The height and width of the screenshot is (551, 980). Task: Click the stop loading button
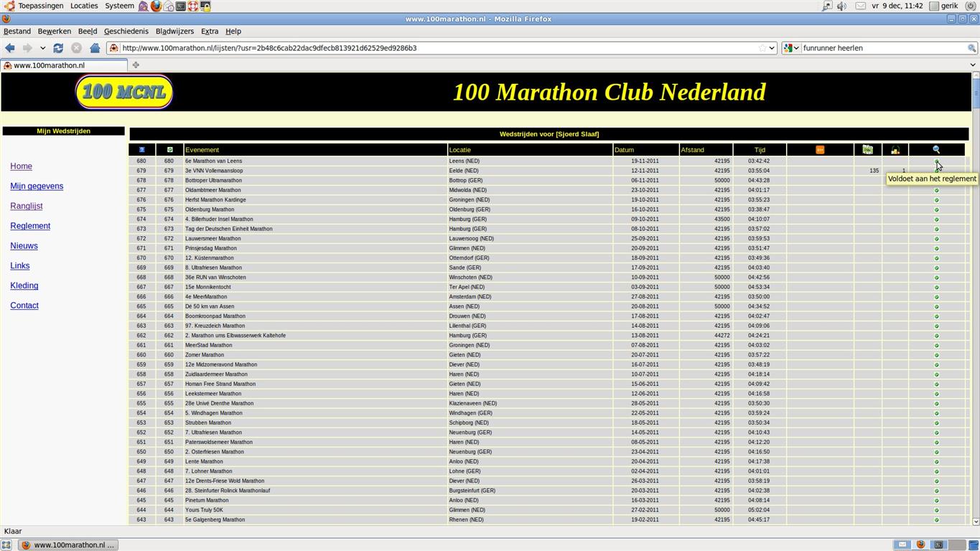[76, 48]
